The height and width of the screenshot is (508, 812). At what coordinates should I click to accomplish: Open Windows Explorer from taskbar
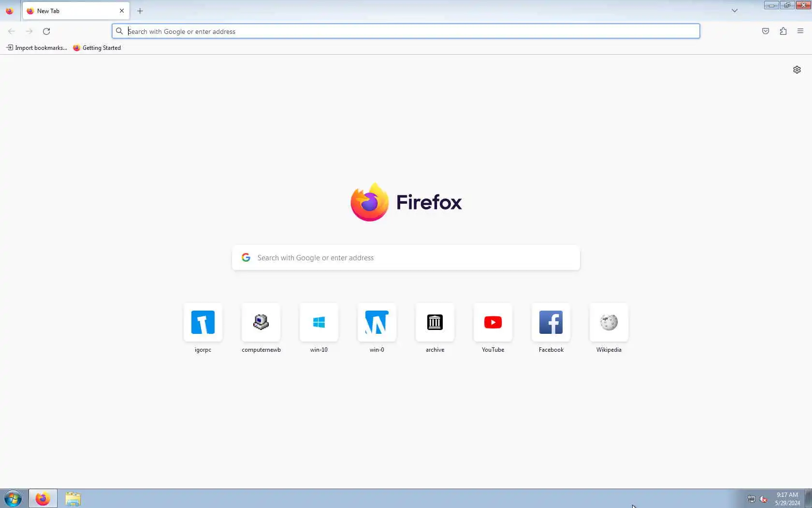click(x=73, y=498)
